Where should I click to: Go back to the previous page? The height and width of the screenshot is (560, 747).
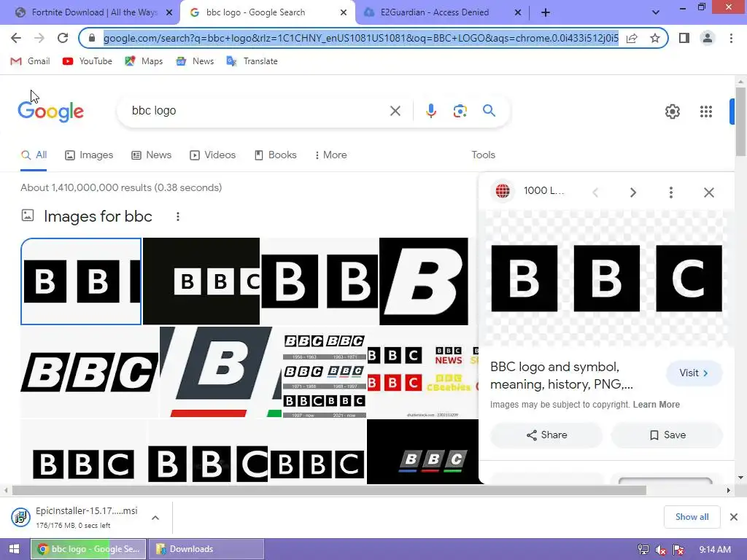16,38
